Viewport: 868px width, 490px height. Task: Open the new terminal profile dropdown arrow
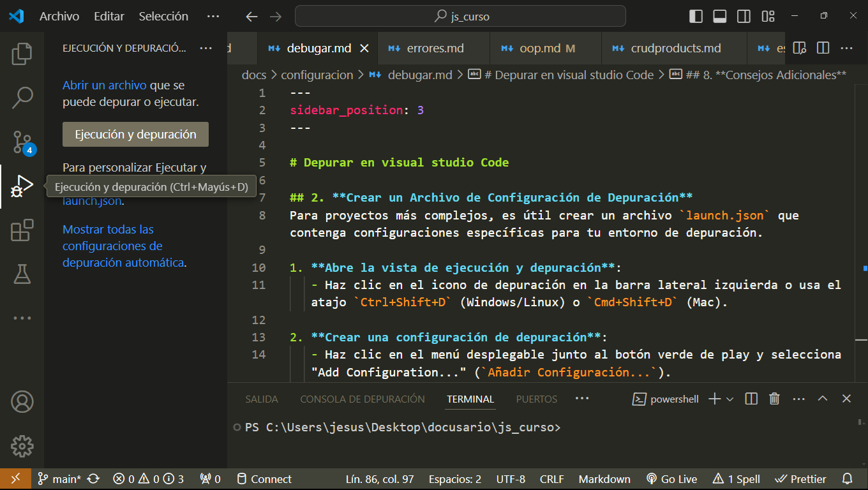click(x=730, y=399)
